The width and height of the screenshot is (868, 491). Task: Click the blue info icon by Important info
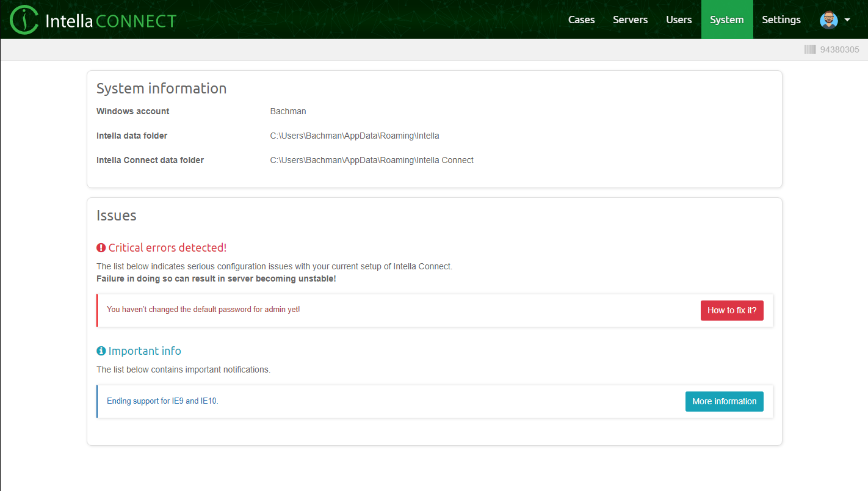coord(101,351)
